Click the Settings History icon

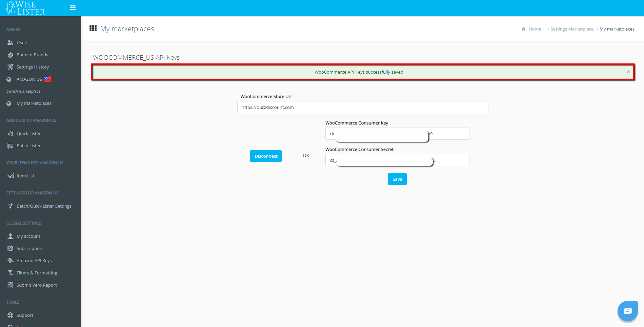(10, 67)
